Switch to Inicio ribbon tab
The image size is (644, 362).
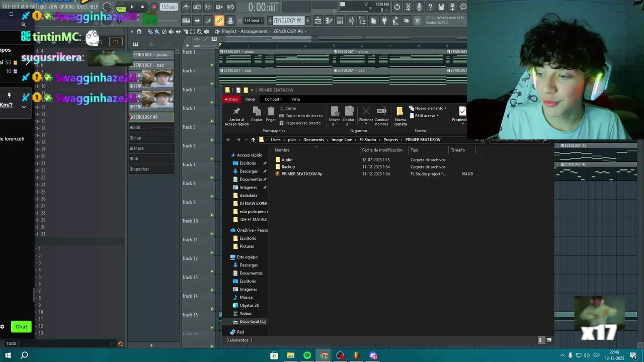pyautogui.click(x=250, y=99)
